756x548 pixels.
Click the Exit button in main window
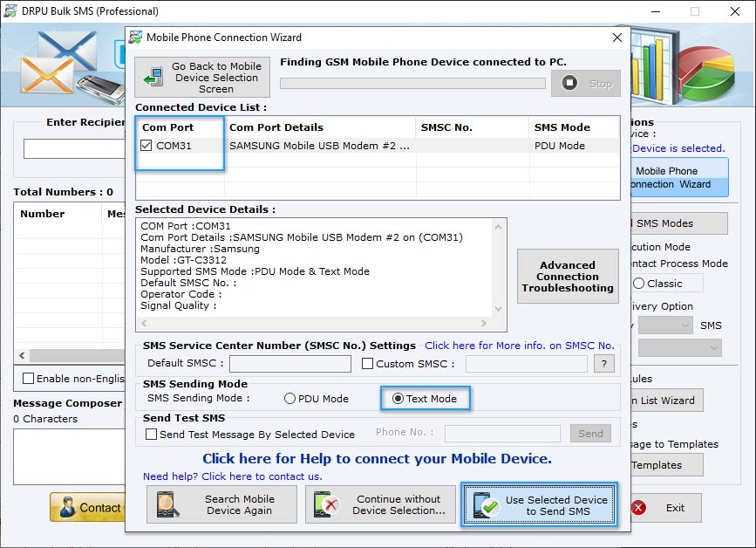coord(666,508)
